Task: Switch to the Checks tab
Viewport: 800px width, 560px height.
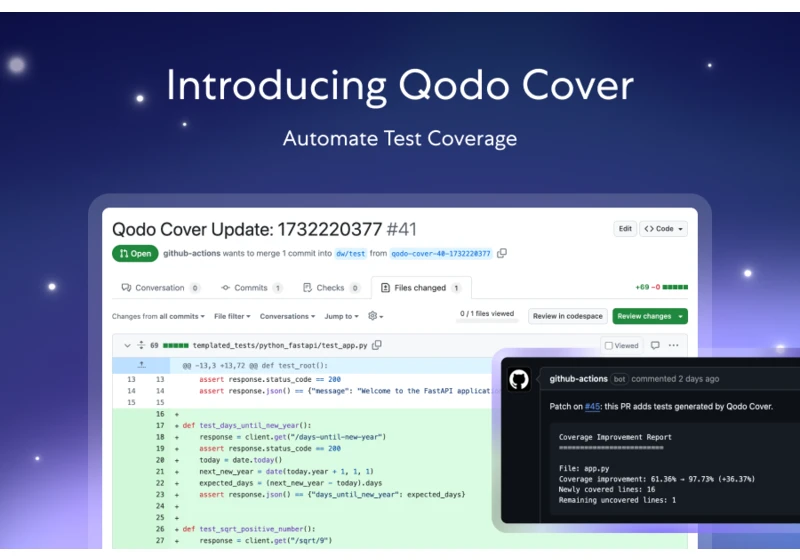Action: 331,288
